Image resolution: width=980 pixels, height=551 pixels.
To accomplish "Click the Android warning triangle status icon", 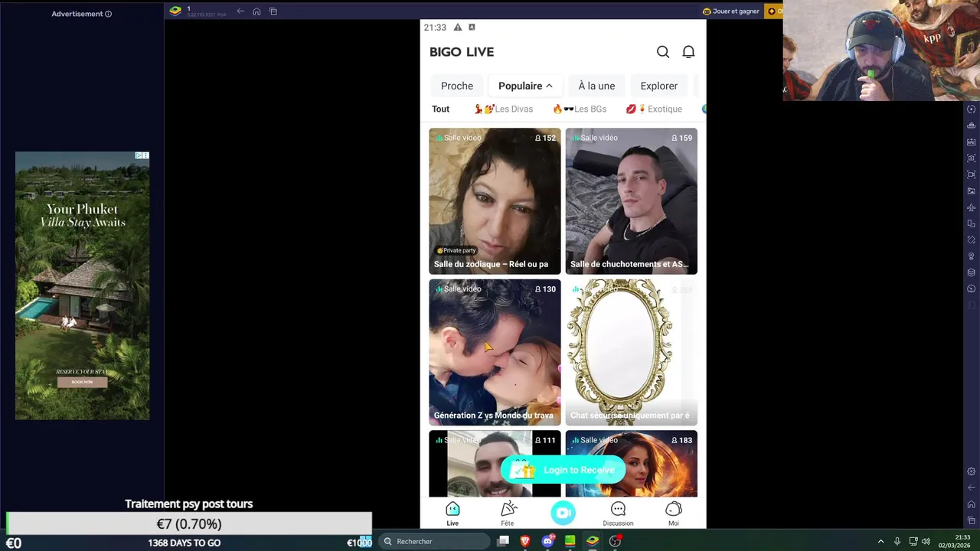I will [458, 27].
